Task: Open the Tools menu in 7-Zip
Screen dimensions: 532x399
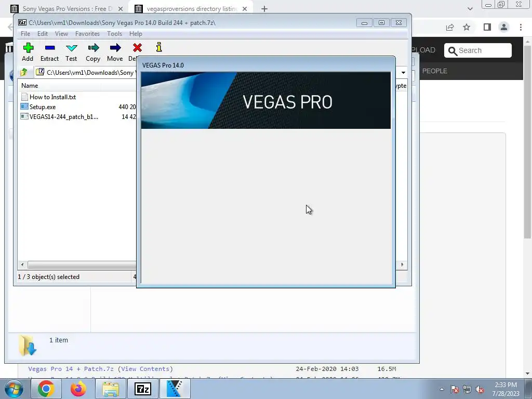Action: (114, 34)
